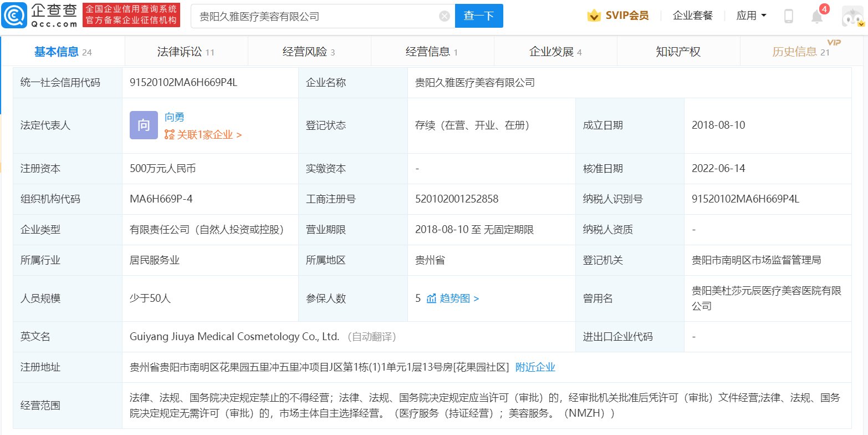Click the taxpayer ID value beside 纳税人识别号
The image size is (868, 435).
pos(746,199)
